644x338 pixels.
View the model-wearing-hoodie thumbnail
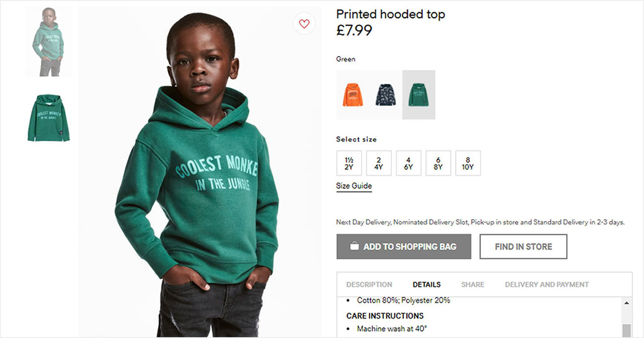pyautogui.click(x=49, y=42)
